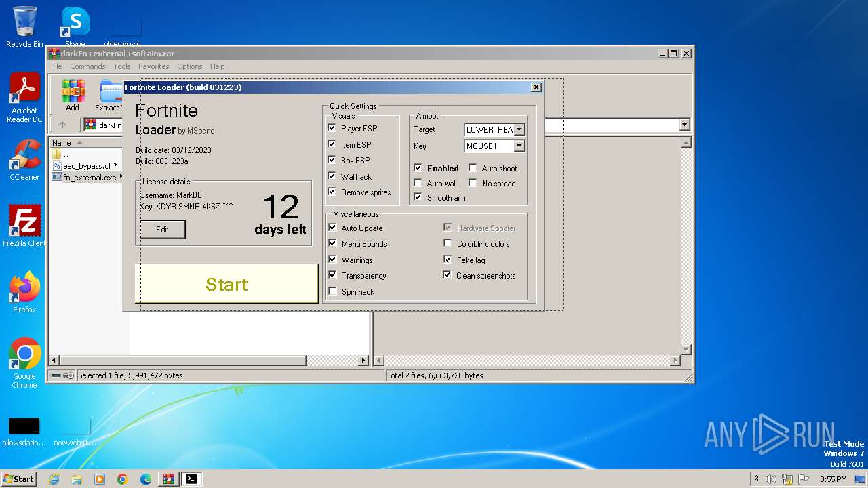Viewport: 868px width, 488px height.
Task: Enable the Colorblind colors checkbox
Action: tap(448, 243)
